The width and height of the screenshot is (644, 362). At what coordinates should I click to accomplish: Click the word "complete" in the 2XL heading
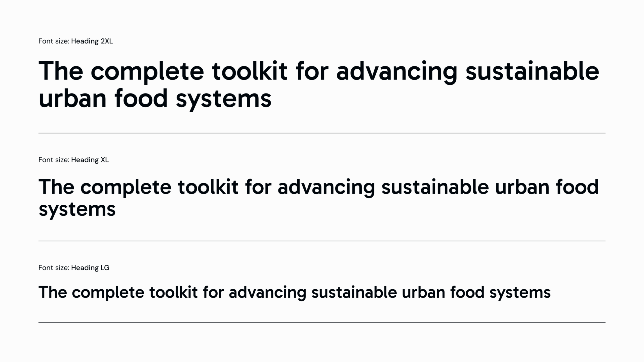click(x=147, y=73)
